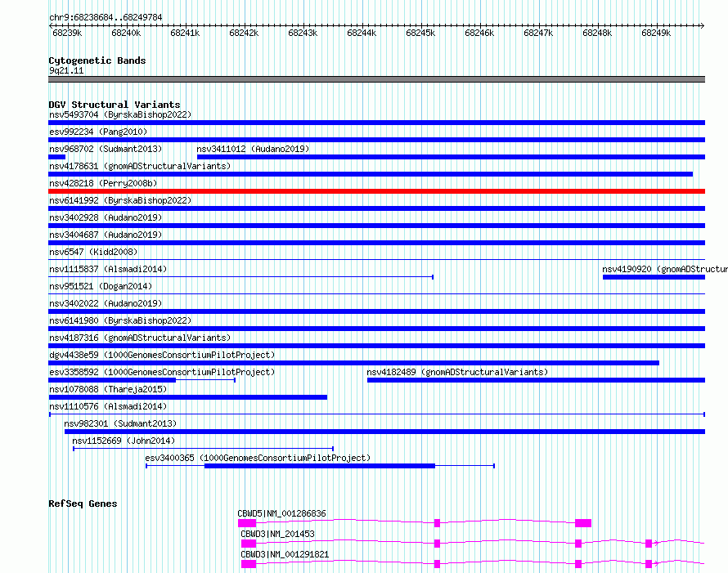Open nsv3411012 (Audano2019) variant label
This screenshot has width=728, height=573.
point(253,149)
